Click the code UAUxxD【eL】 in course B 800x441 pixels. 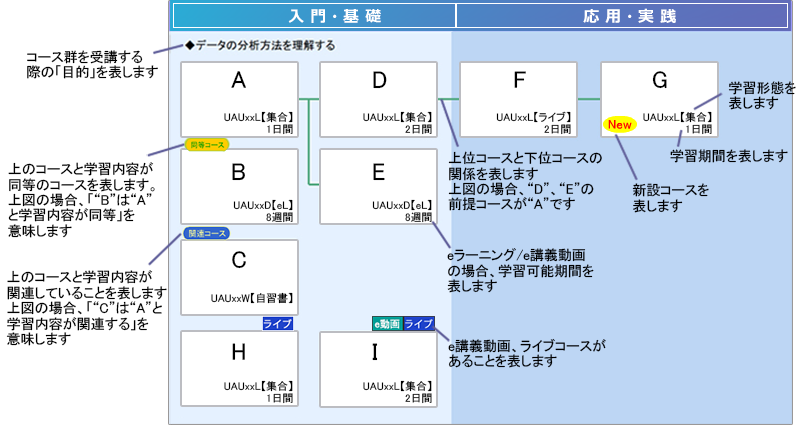click(x=263, y=205)
